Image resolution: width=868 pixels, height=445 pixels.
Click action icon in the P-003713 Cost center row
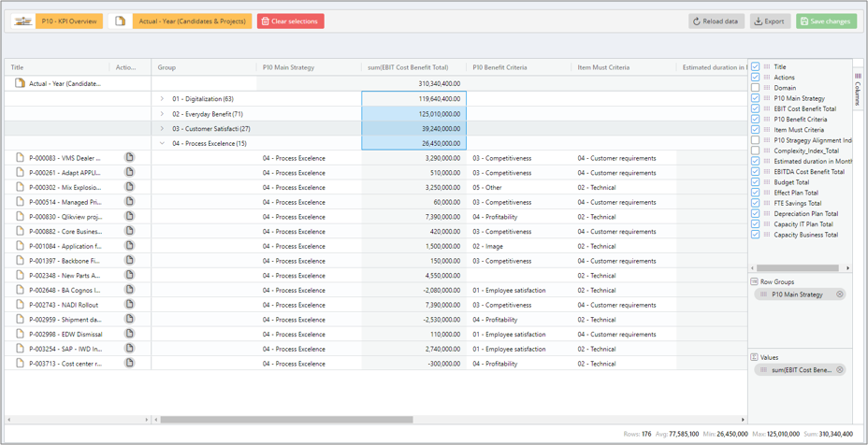coord(130,364)
